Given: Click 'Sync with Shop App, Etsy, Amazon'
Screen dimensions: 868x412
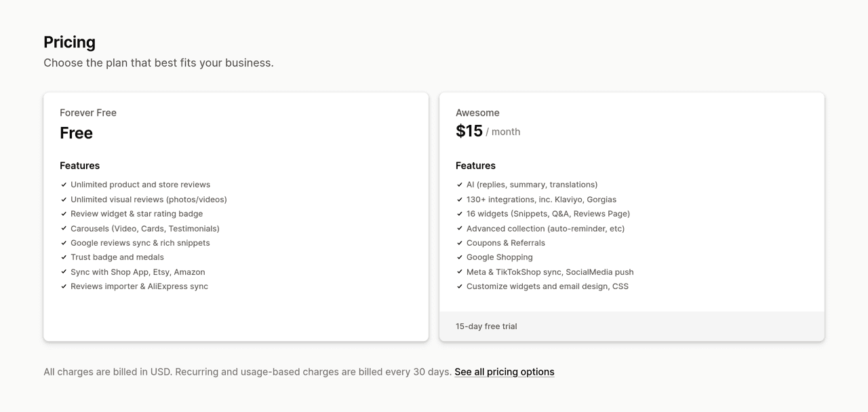Looking at the screenshot, I should click(138, 272).
